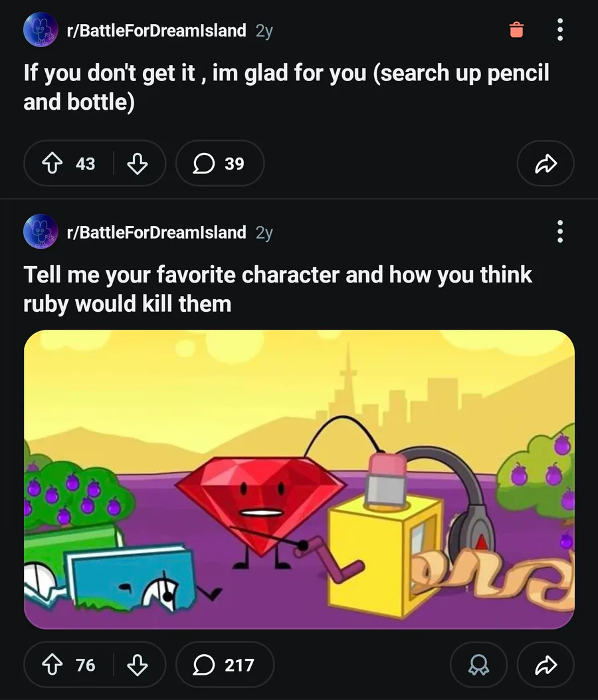598x700 pixels.
Task: Share the ruby favorite character post
Action: pyautogui.click(x=545, y=665)
